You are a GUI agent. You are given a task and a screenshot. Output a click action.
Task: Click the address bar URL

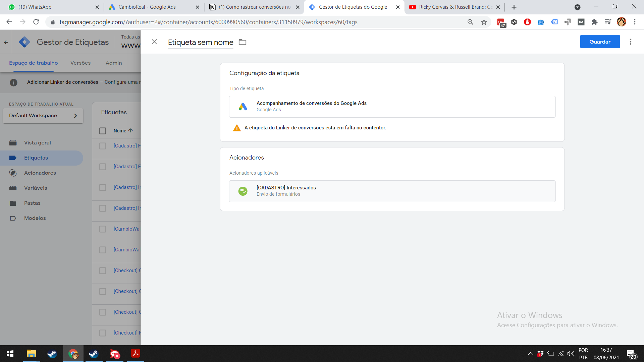(208, 22)
